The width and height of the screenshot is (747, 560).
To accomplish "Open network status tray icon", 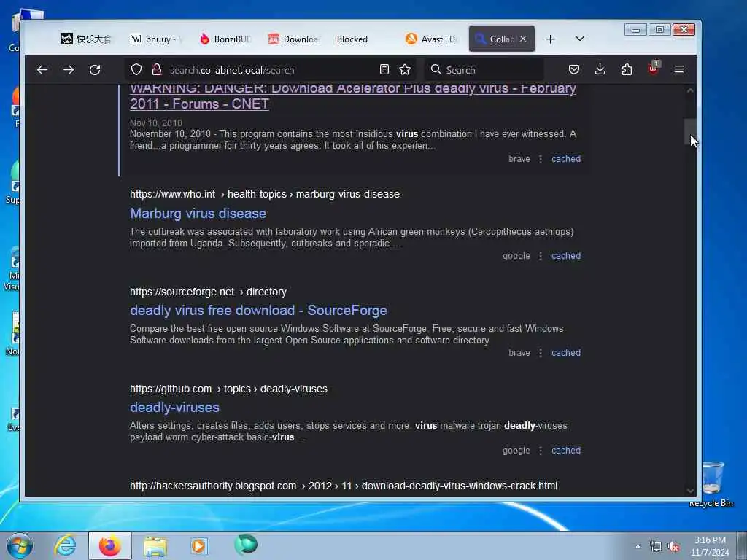I will coord(656,547).
